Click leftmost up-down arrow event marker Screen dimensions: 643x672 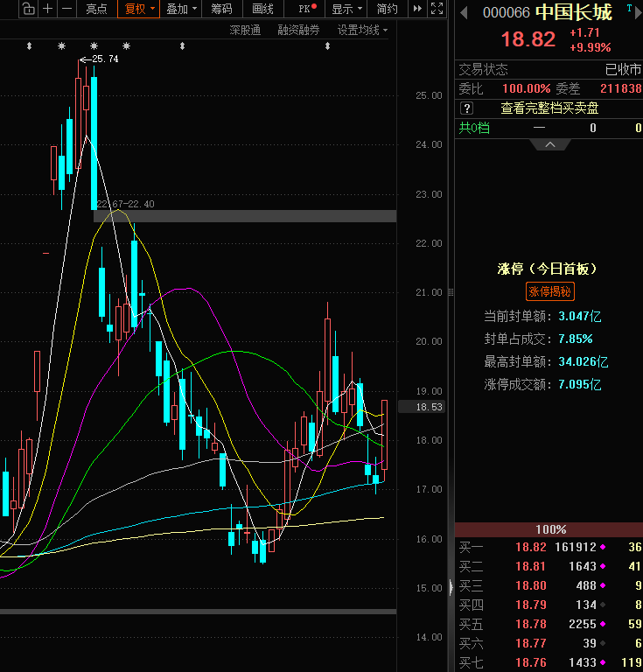click(29, 45)
